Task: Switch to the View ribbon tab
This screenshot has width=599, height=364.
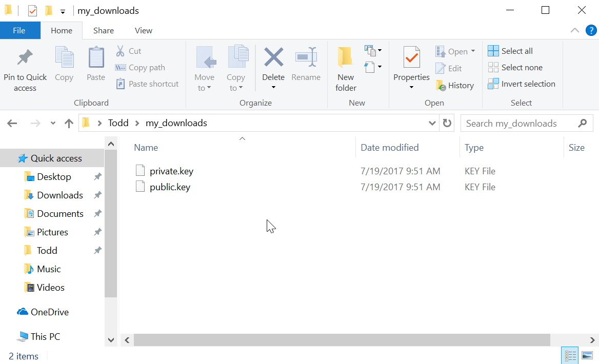Action: (x=144, y=31)
